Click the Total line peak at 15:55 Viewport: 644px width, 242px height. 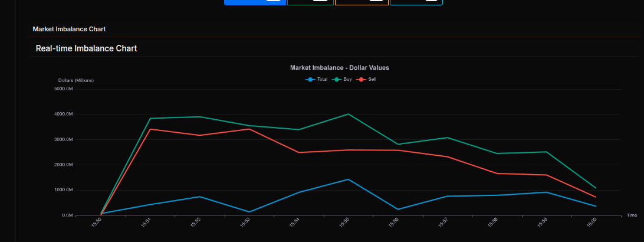pyautogui.click(x=349, y=179)
